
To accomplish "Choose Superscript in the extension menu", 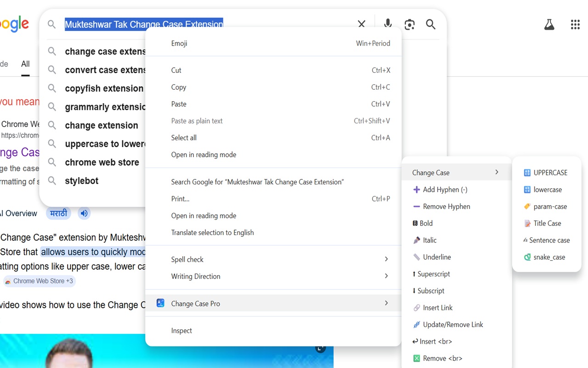I will pos(457,274).
